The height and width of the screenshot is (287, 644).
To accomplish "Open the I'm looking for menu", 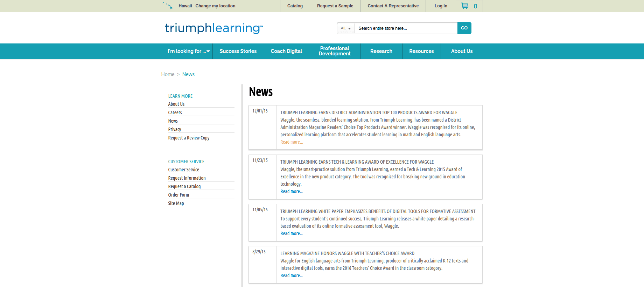I will click(x=188, y=51).
